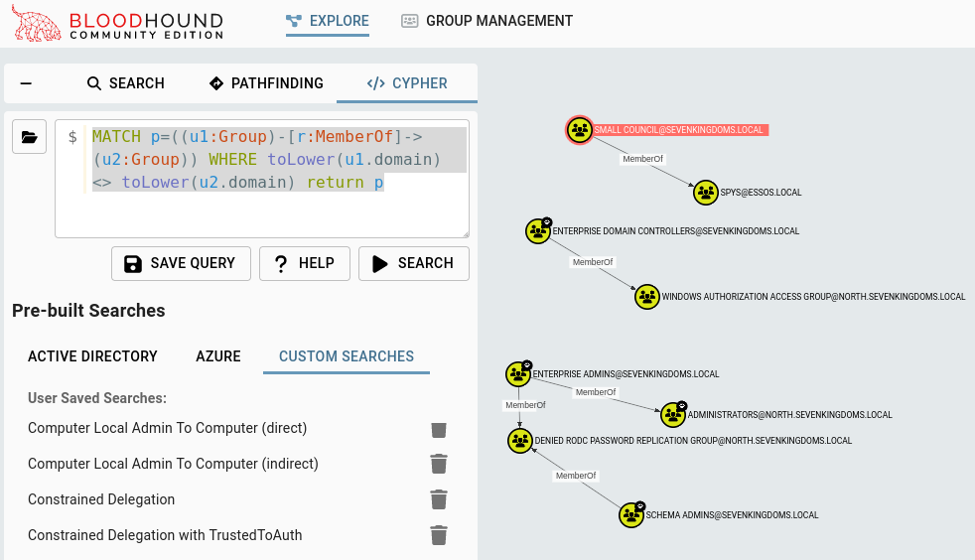Click the 'Pre-built Searches' heading
975x560 pixels.
coord(88,311)
